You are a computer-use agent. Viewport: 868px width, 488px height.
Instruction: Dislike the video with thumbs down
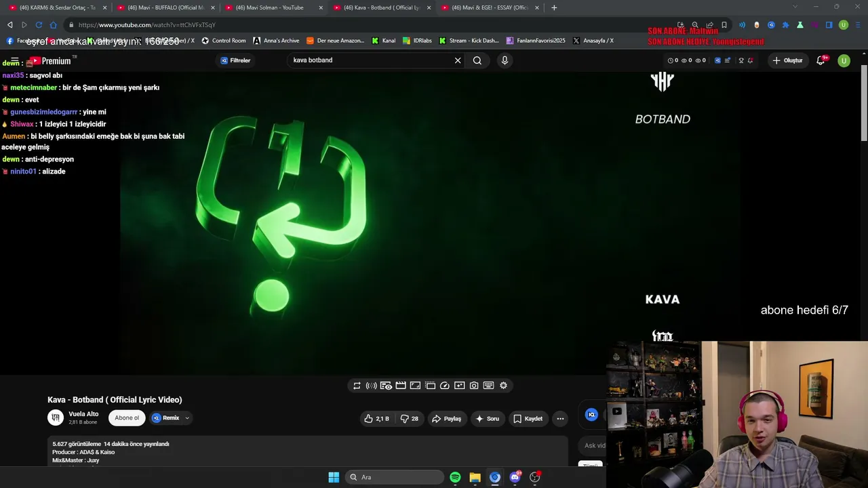click(409, 418)
